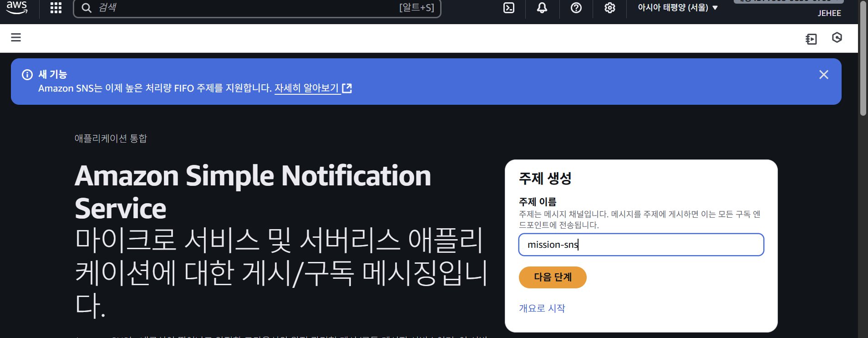Viewport: 868px width, 338px height.
Task: Open the 아시아 태평양 (서울) region dropdown
Action: click(677, 8)
